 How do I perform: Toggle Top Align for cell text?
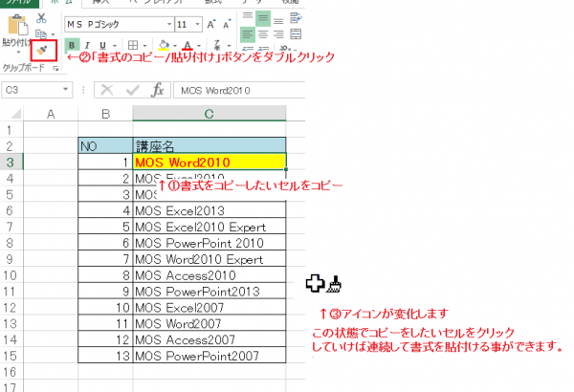(x=248, y=17)
